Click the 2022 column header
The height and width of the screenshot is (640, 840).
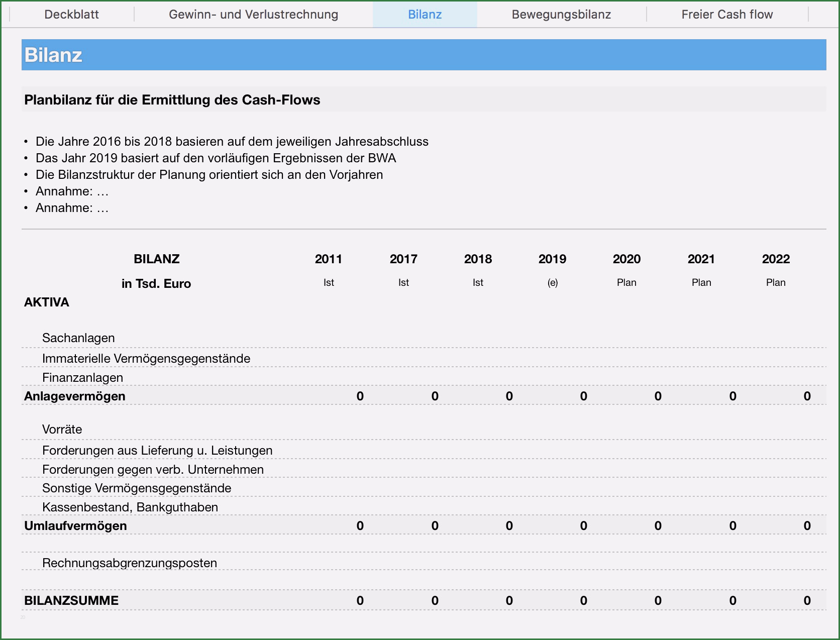775,259
